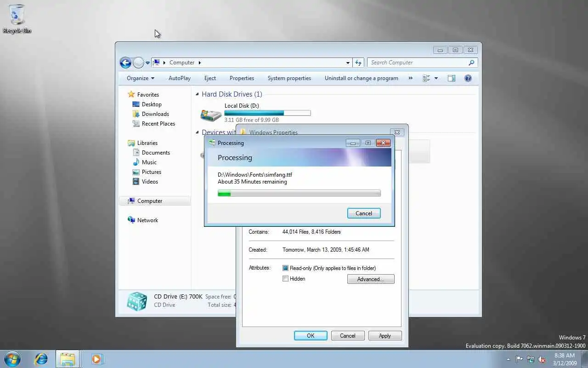
Task: Open address bar previous locations dropdown
Action: pyautogui.click(x=348, y=63)
